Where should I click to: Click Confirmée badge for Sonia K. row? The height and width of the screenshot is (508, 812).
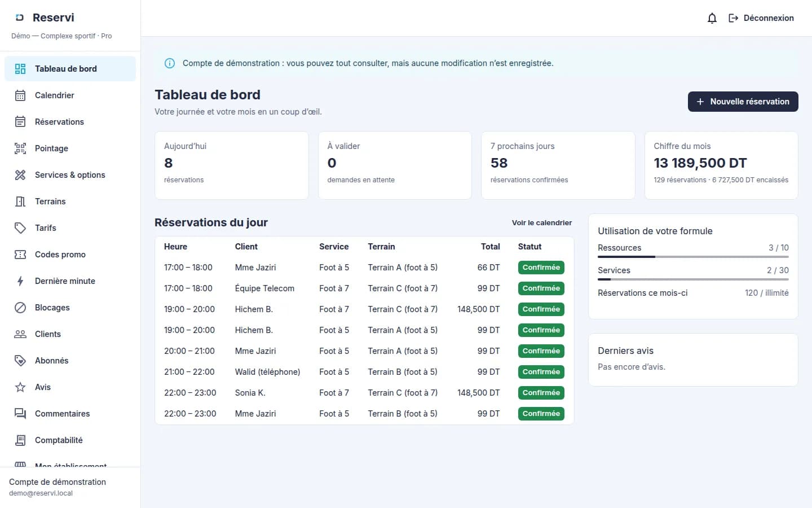coord(541,393)
